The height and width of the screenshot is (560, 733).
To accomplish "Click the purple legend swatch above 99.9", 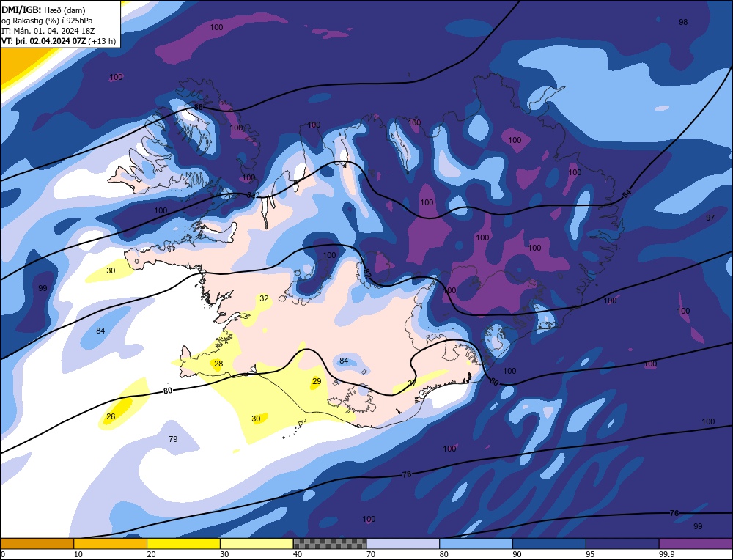I will (696, 544).
